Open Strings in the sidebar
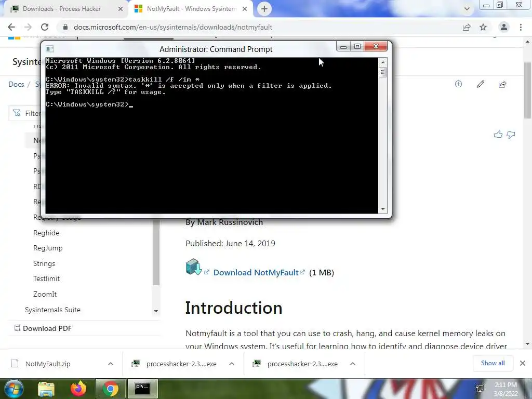 pos(44,263)
